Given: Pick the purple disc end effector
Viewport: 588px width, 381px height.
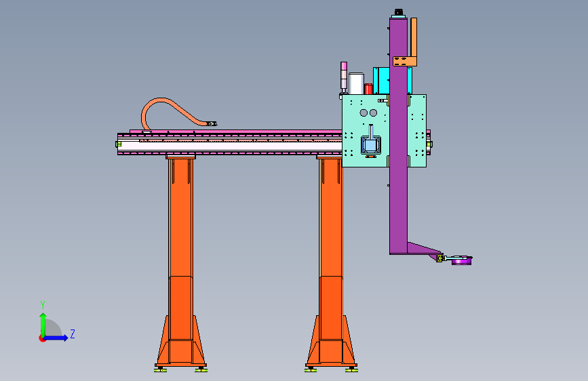Looking at the screenshot, I should (x=461, y=260).
